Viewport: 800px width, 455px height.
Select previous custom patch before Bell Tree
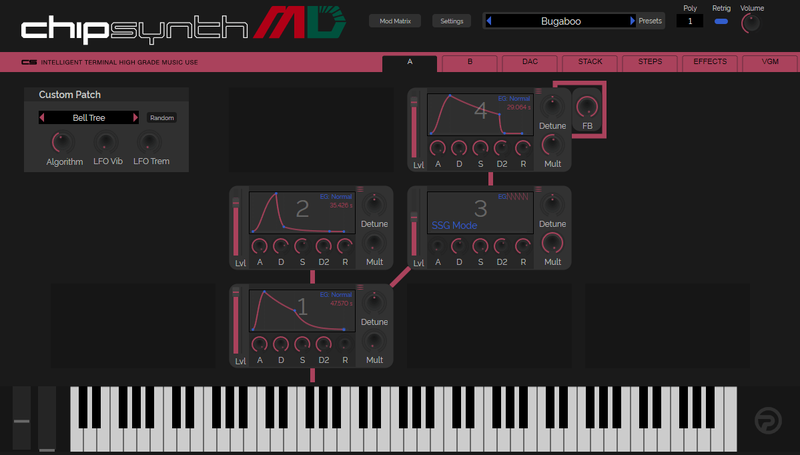pos(42,117)
